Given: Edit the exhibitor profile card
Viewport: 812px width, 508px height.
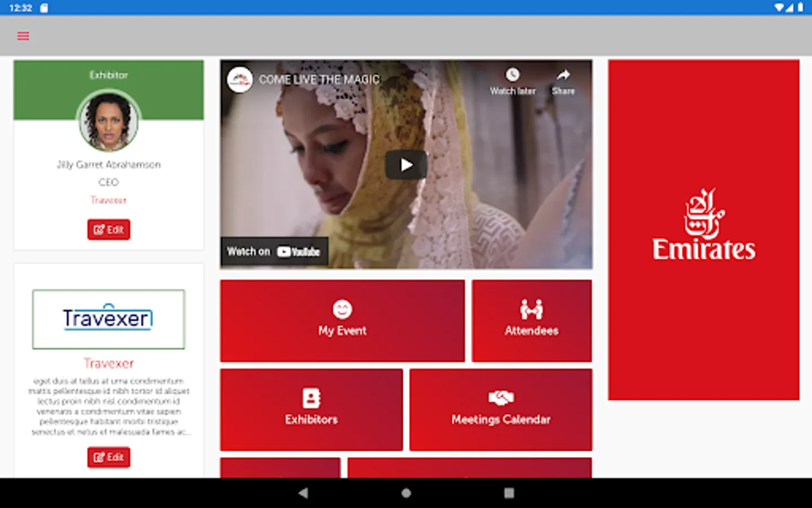Looking at the screenshot, I should pos(108,230).
